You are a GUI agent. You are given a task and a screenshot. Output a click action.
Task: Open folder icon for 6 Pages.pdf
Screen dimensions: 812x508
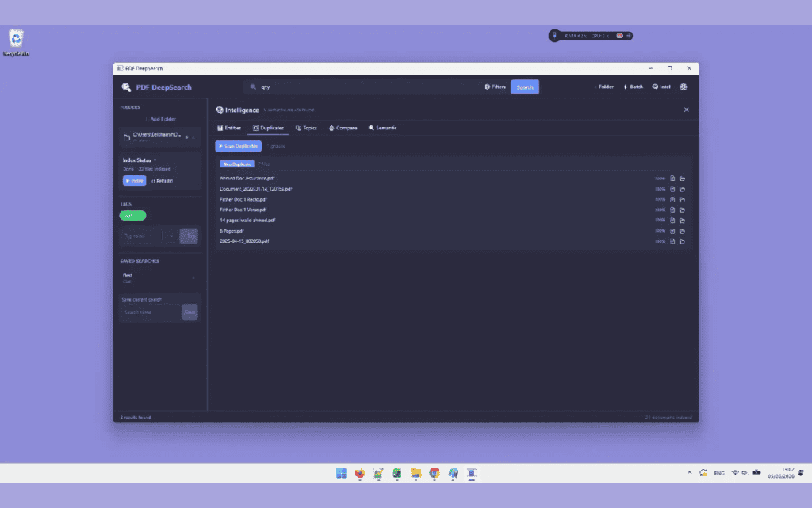(682, 231)
